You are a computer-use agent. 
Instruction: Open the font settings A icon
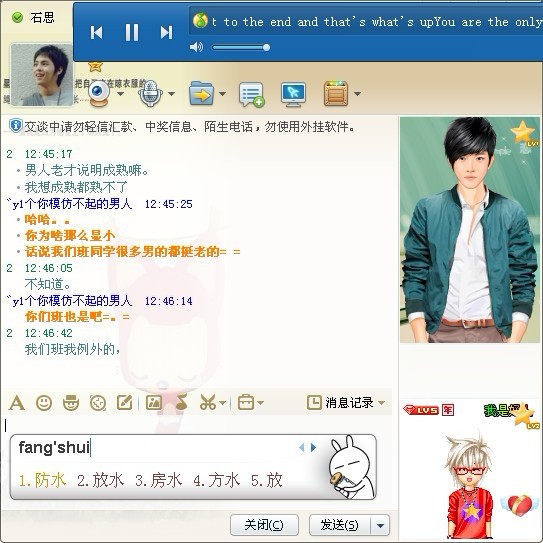[17, 403]
